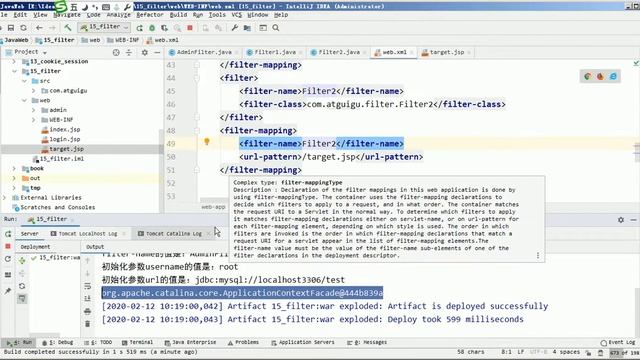Screen dimensions: 640x360
Task: Open Project Structure icon in toolbar
Action: pyautogui.click(x=247, y=28)
